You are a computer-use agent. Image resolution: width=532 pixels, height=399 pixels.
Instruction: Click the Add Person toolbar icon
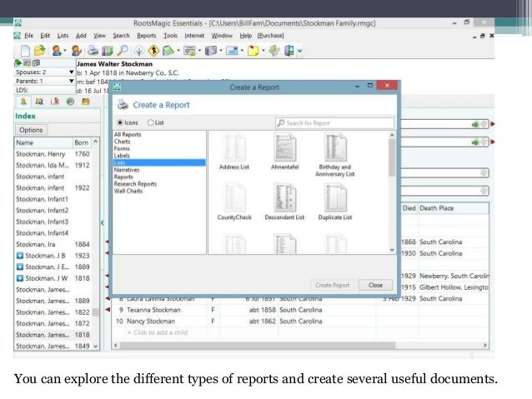57,51
